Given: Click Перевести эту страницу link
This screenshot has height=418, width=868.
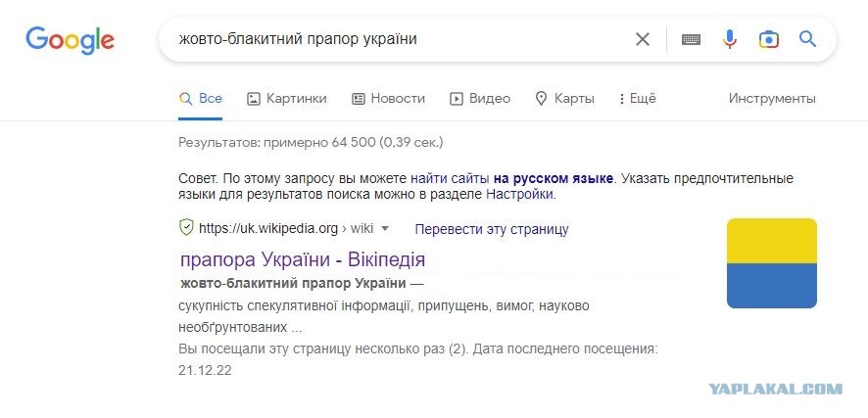Looking at the screenshot, I should coord(492,229).
